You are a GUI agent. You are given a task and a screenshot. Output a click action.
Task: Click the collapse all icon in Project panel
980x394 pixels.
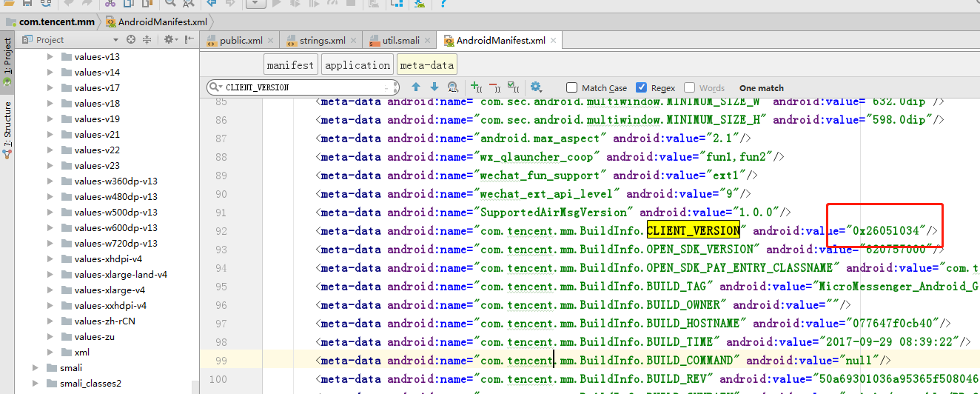coord(147,40)
